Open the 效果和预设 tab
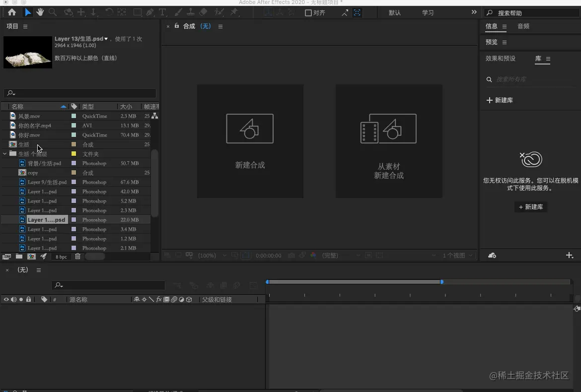 pyautogui.click(x=500, y=59)
